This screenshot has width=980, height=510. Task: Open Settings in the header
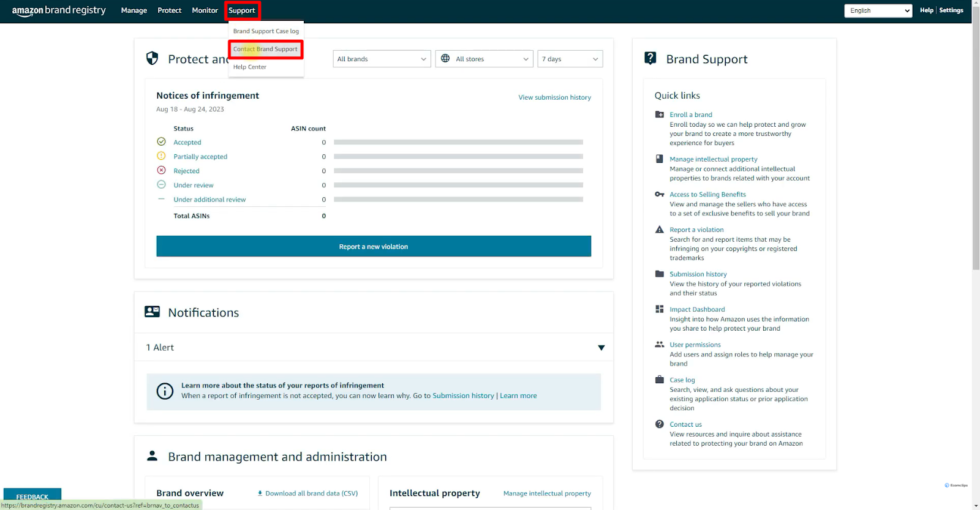tap(951, 10)
